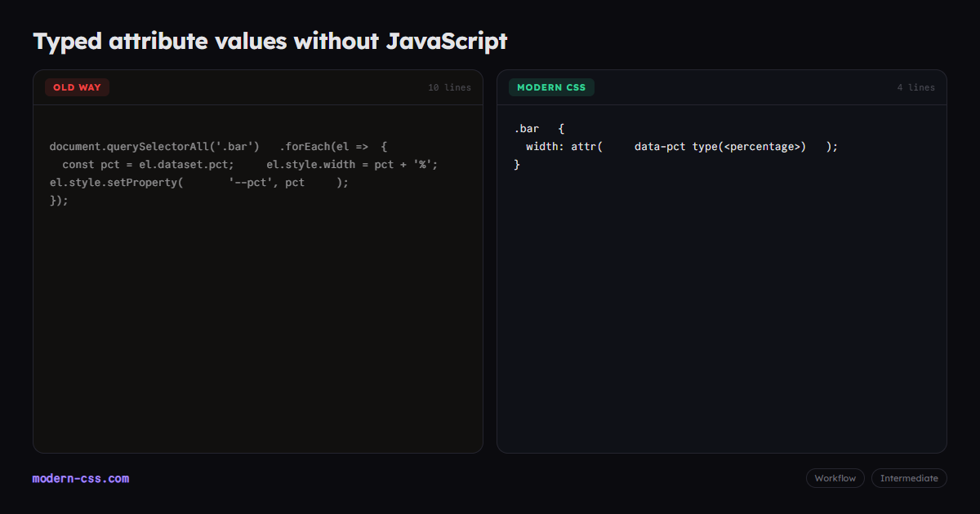The height and width of the screenshot is (514, 980).
Task: Click the closing brace in modern CSS code
Action: click(x=517, y=165)
